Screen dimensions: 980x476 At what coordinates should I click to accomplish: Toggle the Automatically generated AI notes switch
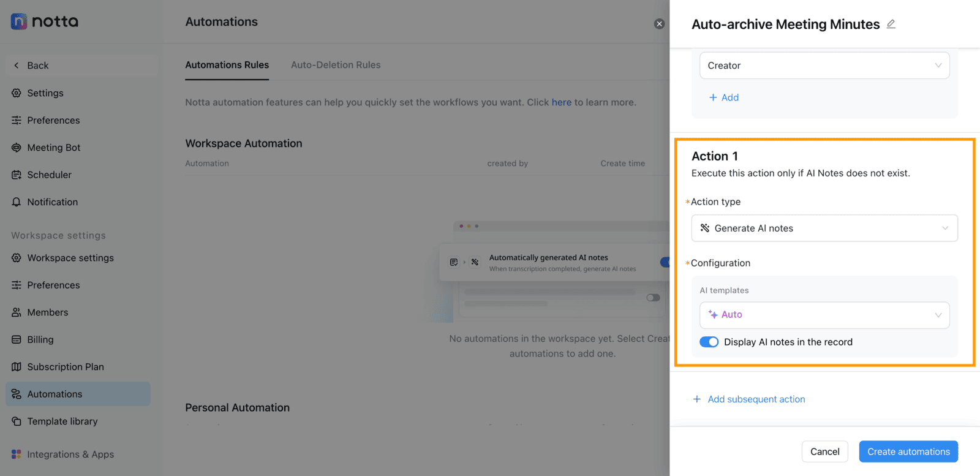[665, 262]
